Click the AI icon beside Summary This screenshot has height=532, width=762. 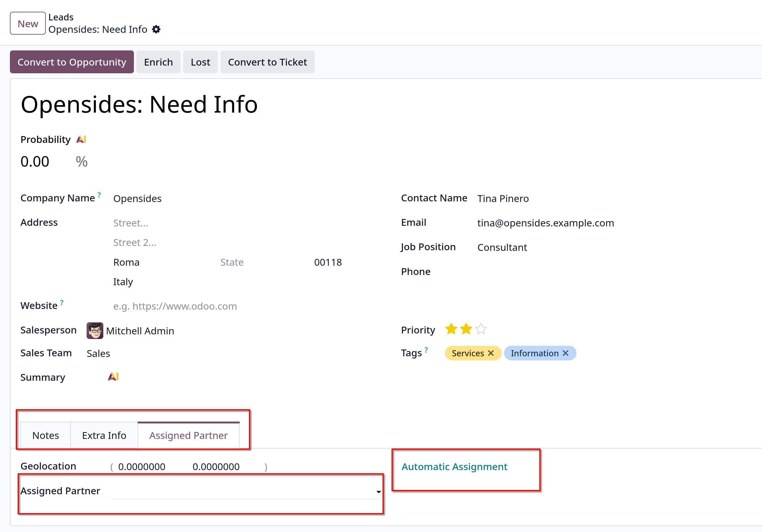[x=113, y=377]
